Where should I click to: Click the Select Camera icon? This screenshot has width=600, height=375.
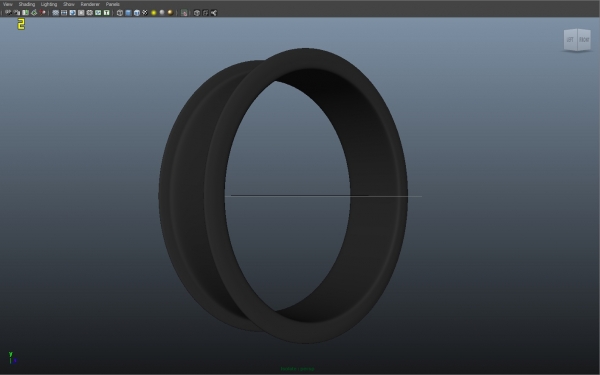tap(8, 13)
